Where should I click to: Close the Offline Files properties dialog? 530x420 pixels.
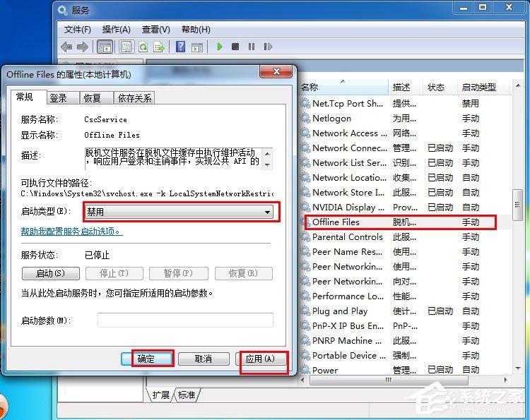pos(276,71)
